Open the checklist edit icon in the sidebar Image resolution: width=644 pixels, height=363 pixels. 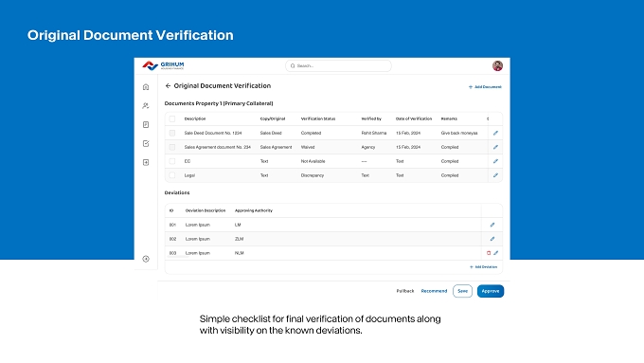146,143
